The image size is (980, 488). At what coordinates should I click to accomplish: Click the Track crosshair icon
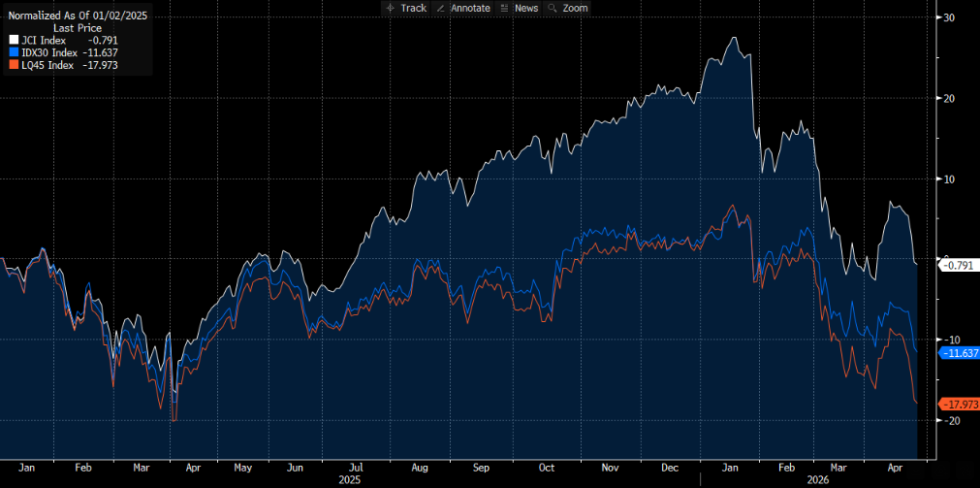tap(390, 8)
